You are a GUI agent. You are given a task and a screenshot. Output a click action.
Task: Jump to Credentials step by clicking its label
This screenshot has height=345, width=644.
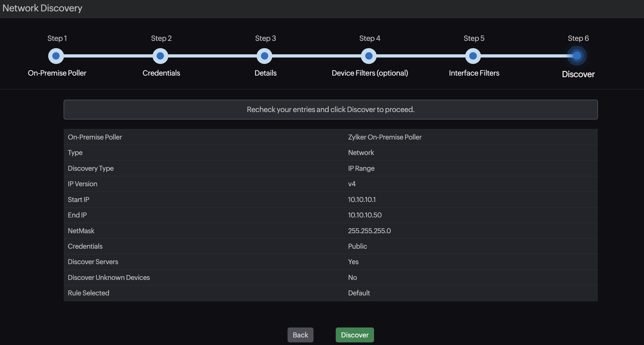point(161,73)
